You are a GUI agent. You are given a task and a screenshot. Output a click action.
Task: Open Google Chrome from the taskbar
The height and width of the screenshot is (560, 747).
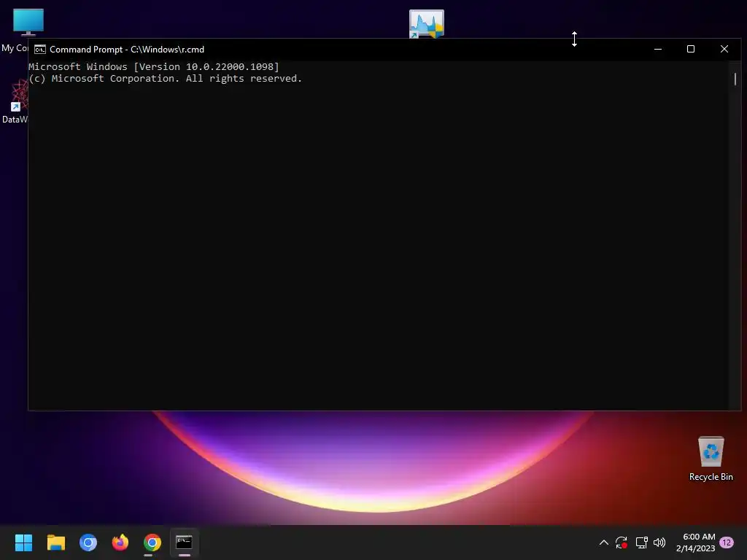[x=152, y=542]
